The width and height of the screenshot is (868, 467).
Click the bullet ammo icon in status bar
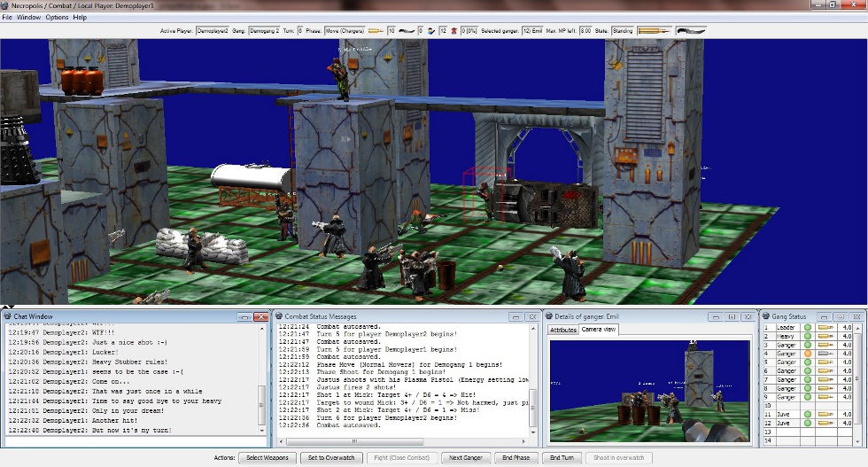point(376,31)
